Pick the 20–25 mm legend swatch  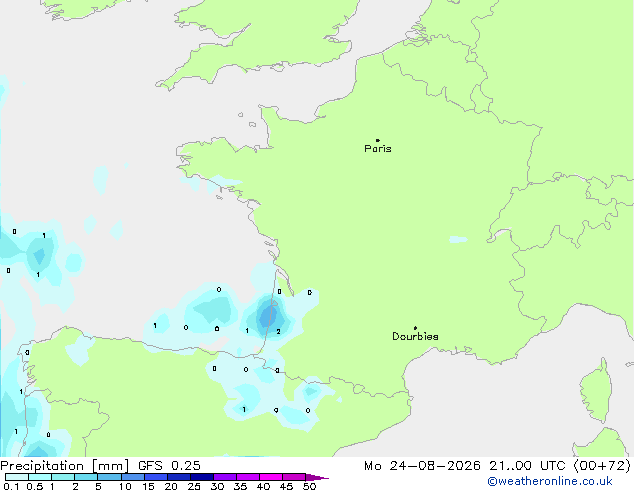(179, 477)
